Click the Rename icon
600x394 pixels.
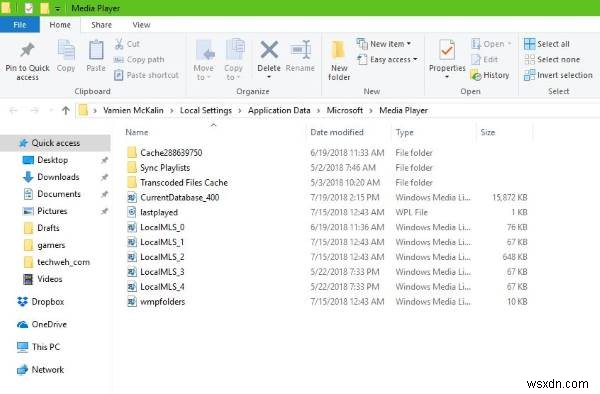[x=300, y=50]
